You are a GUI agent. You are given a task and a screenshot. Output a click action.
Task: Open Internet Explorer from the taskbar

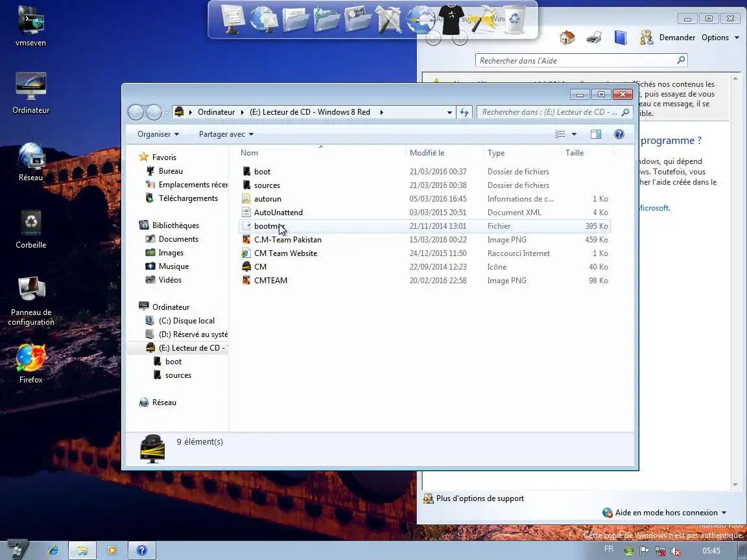tap(53, 550)
